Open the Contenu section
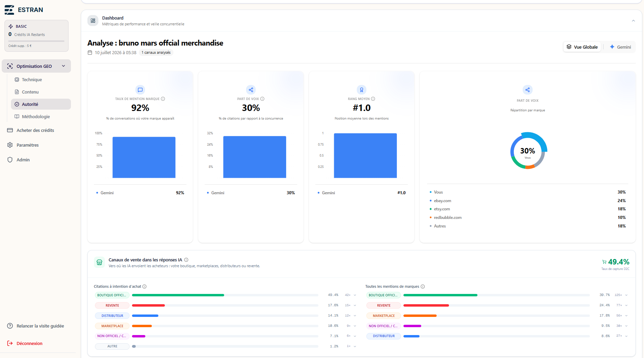 pyautogui.click(x=41, y=92)
